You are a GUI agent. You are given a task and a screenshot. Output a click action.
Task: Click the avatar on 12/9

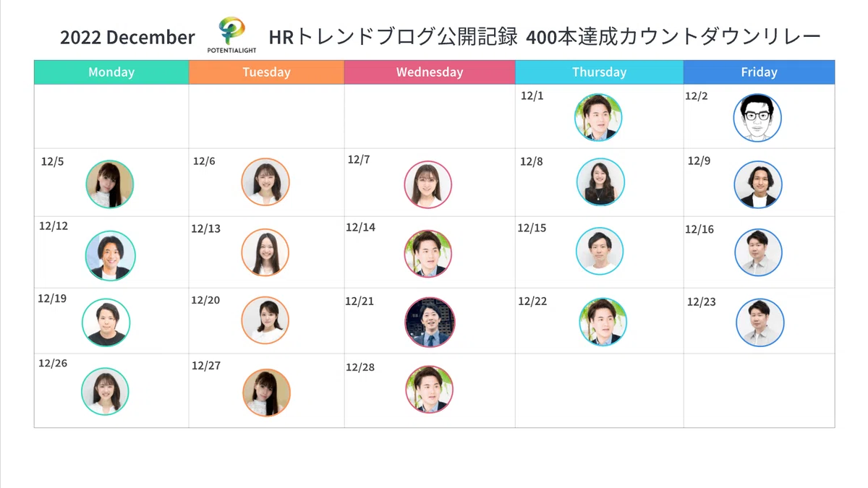pos(758,184)
